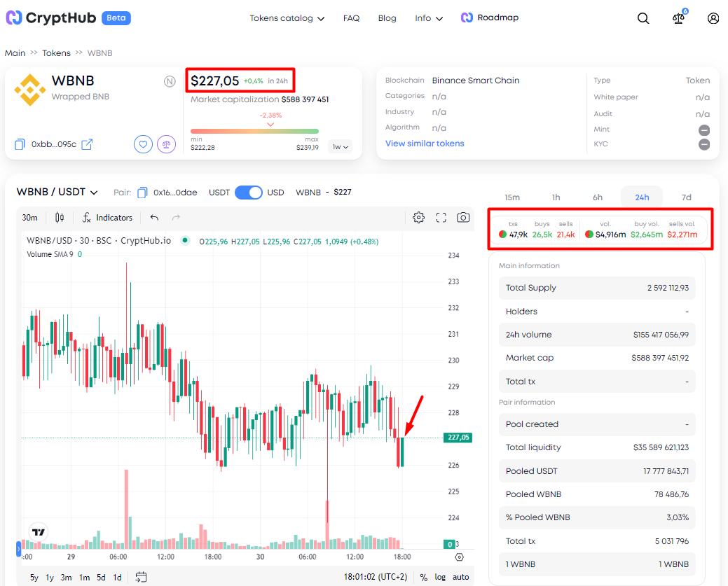Open the Roadmap link
The height and width of the screenshot is (586, 728).
tap(490, 18)
